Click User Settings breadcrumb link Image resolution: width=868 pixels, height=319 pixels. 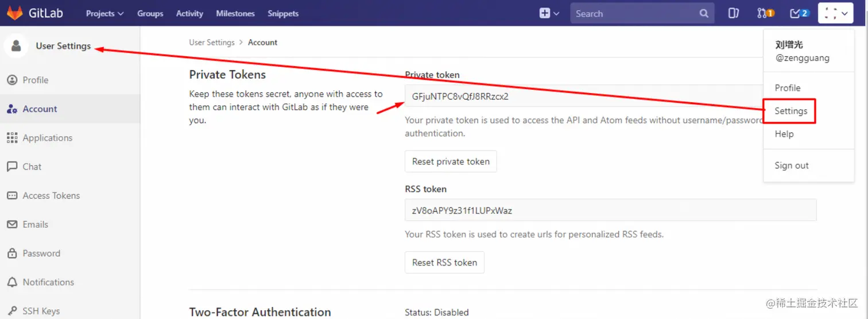[x=212, y=43]
